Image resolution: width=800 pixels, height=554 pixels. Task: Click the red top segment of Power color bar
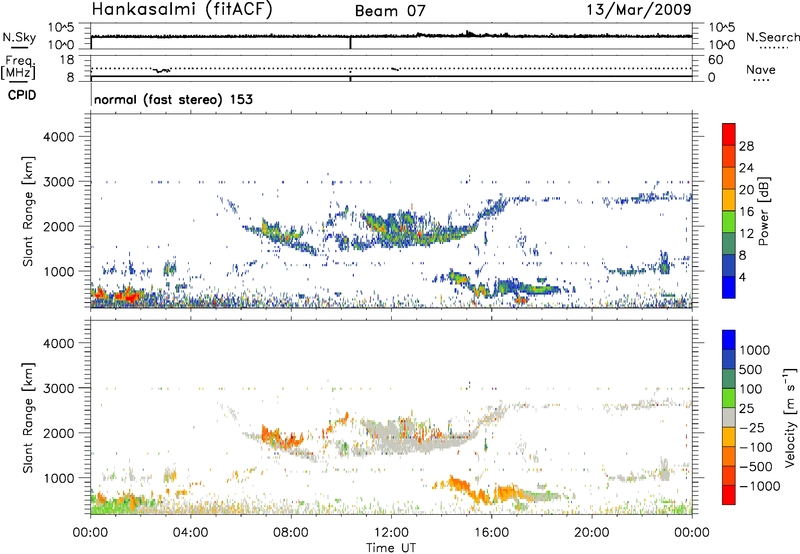tap(729, 134)
